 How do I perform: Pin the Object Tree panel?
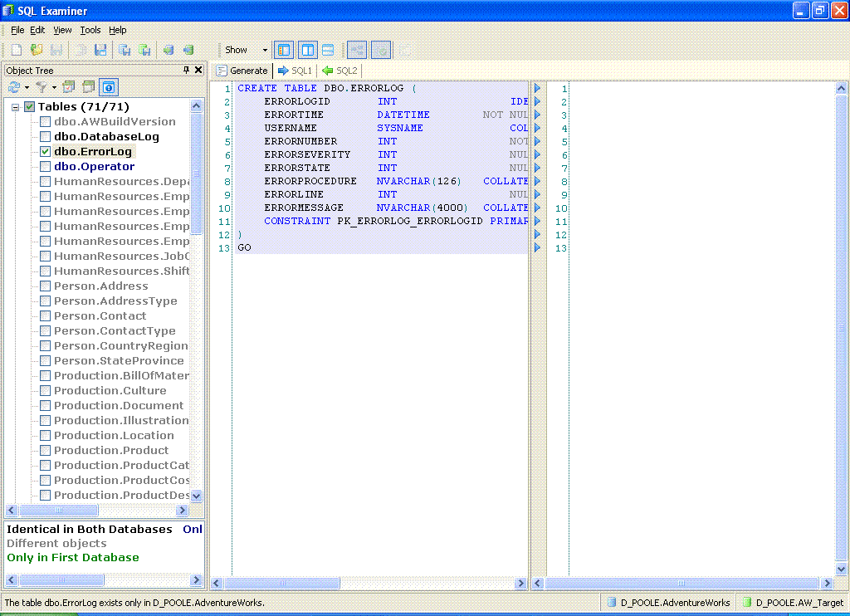187,71
